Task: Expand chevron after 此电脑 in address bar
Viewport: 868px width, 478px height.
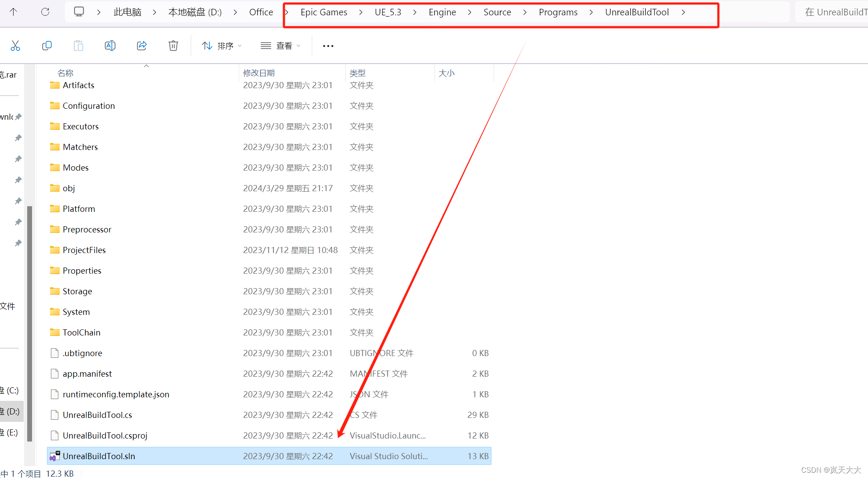Action: pyautogui.click(x=154, y=12)
